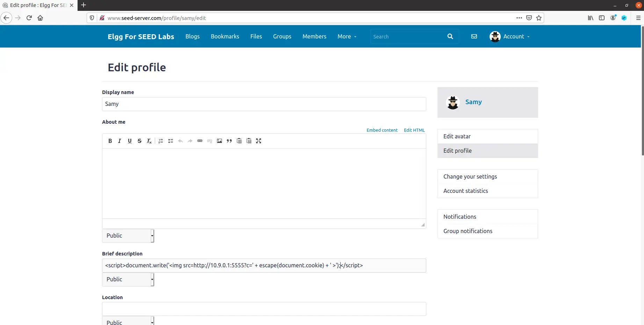644x325 pixels.
Task: Toggle Italic formatting in editor toolbar
Action: pyautogui.click(x=120, y=141)
